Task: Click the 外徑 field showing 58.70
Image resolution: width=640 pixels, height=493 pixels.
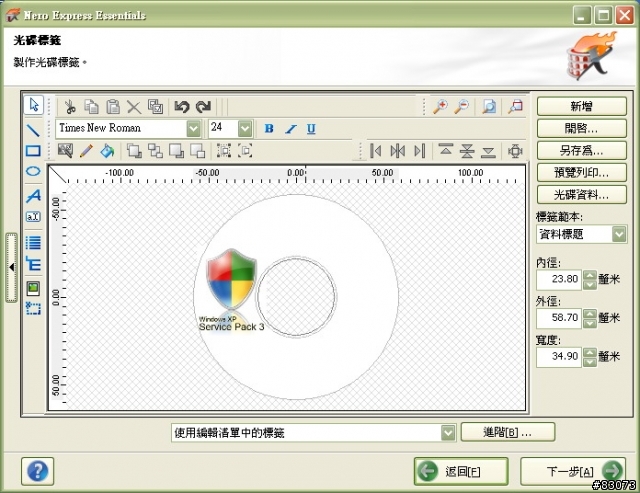Action: [559, 318]
